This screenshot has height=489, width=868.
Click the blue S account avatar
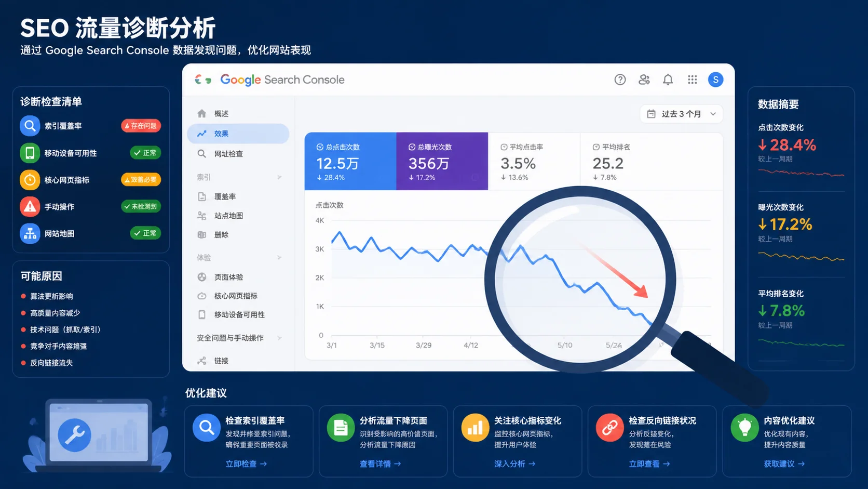point(715,80)
